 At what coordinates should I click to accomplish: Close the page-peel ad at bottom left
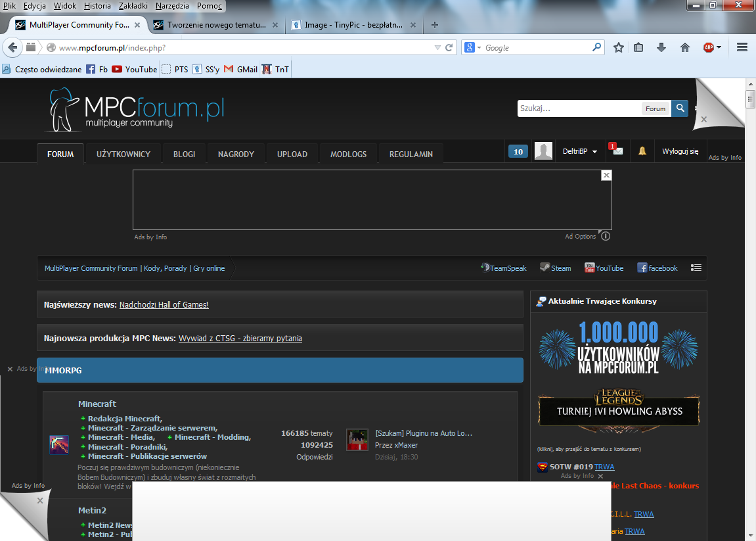[40, 500]
